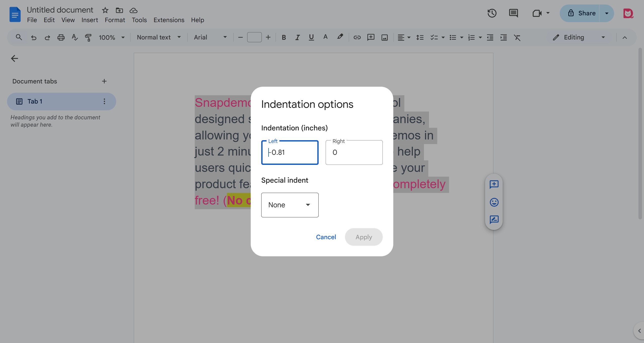Check the cloud document status icon

(x=133, y=10)
